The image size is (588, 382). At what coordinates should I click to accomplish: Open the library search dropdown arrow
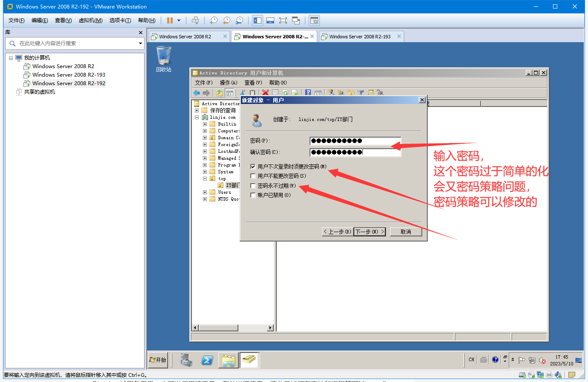[x=140, y=43]
